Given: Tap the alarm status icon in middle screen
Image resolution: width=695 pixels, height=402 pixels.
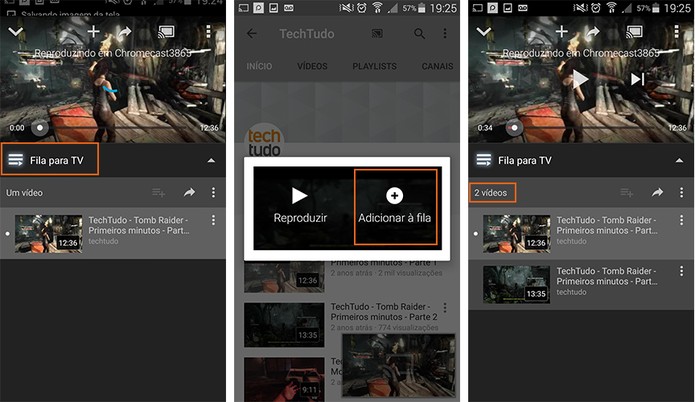Looking at the screenshot, I should (x=362, y=8).
